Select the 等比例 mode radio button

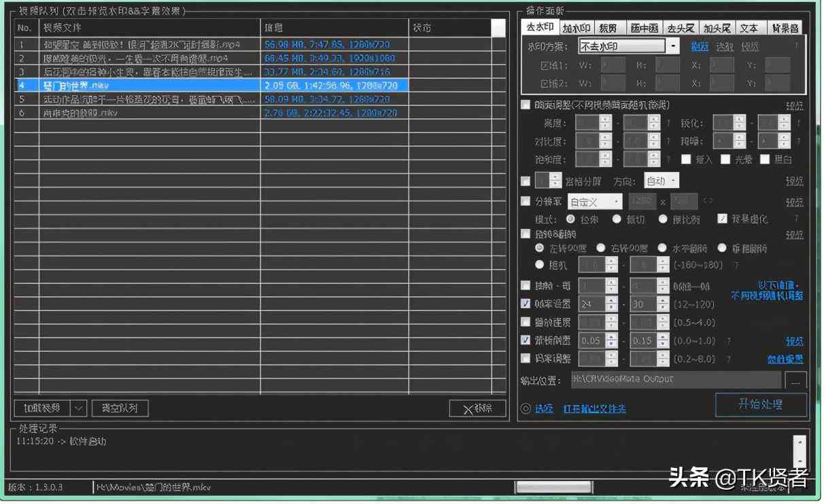663,219
